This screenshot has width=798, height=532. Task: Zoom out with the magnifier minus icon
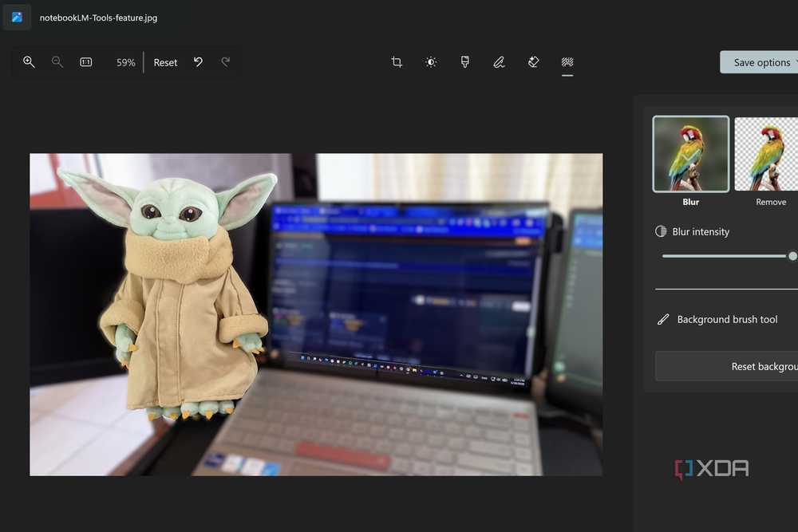click(x=57, y=62)
